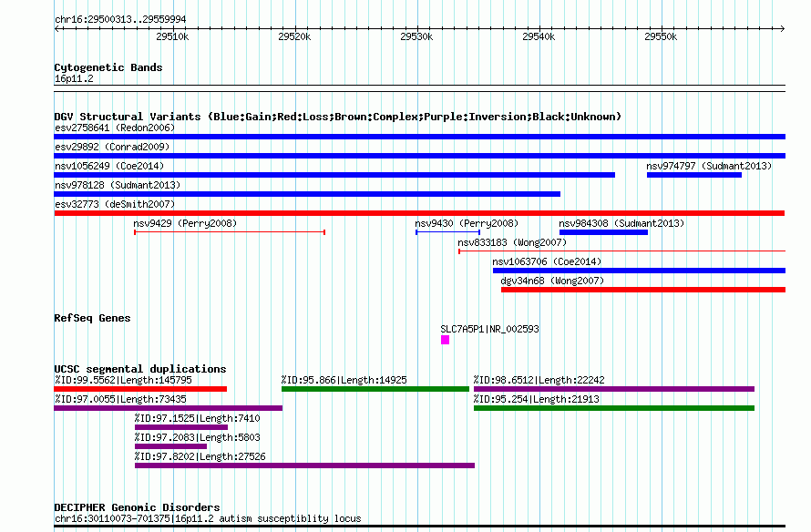The height and width of the screenshot is (532, 811).
Task: Click the %ID:98.6512 Length:22242 duplication label
Action: click(x=539, y=380)
